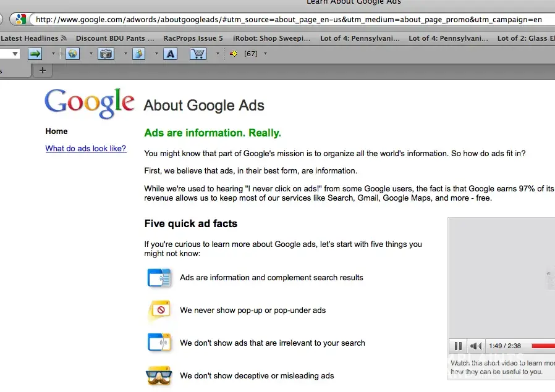Click the 'Watch this short video' caption

[x=502, y=367]
